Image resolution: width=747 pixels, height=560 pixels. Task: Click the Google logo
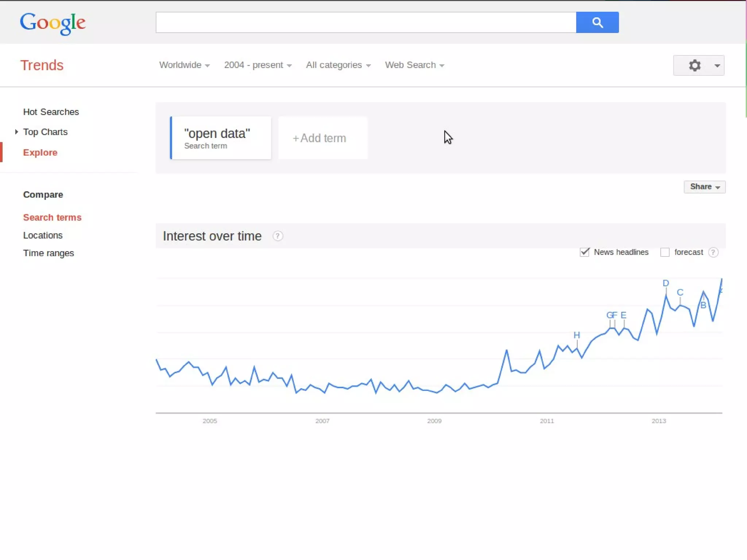coord(53,23)
